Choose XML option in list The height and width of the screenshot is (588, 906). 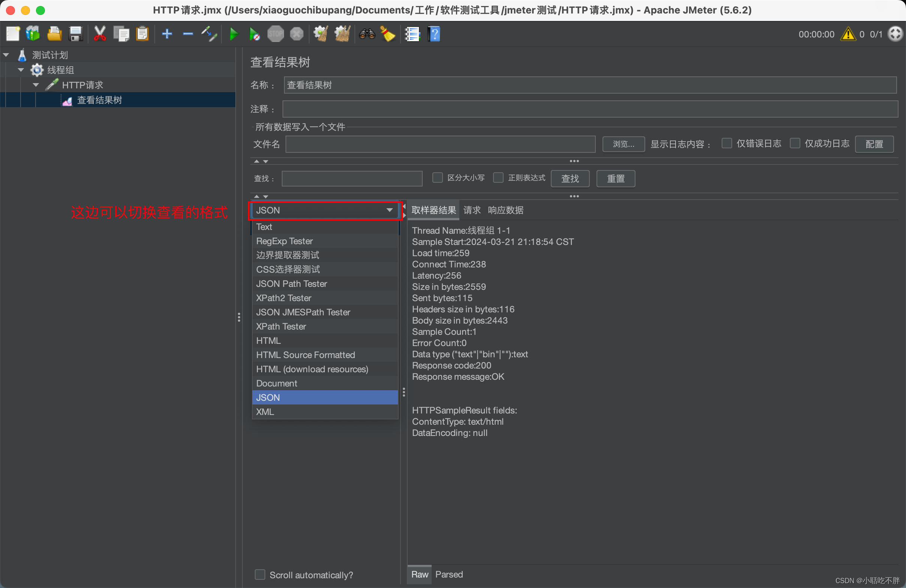click(x=325, y=412)
